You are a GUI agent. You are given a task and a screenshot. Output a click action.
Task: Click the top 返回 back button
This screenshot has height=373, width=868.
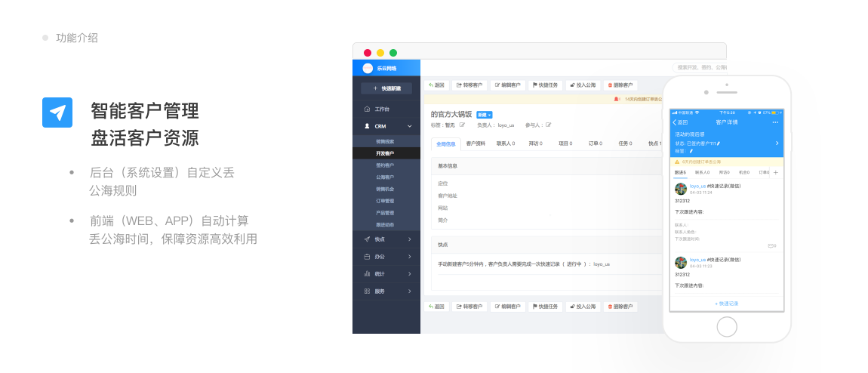436,85
